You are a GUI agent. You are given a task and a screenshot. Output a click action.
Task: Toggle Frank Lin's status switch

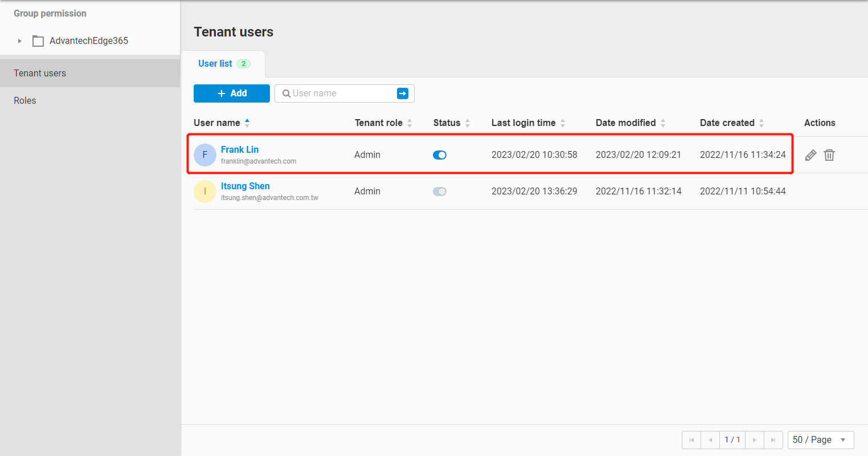point(440,155)
